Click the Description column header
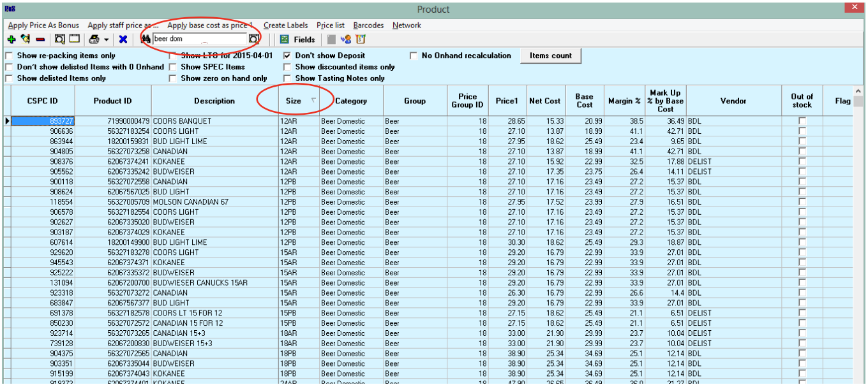This screenshot has height=385, width=868. pos(214,101)
